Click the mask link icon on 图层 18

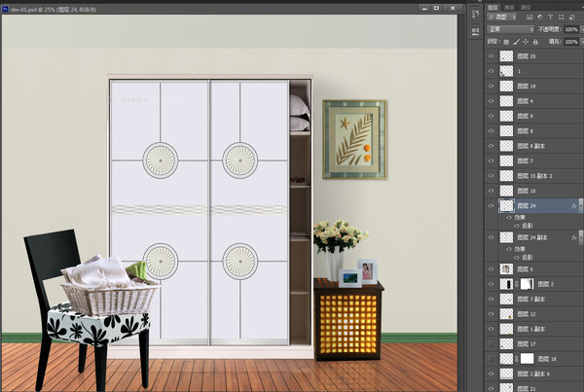click(x=517, y=359)
